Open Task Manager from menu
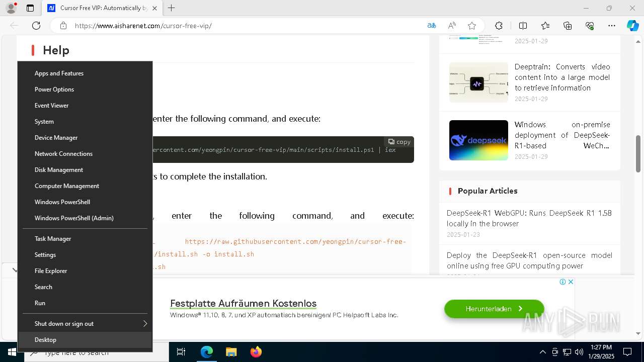The width and height of the screenshot is (644, 362). [x=85, y=239]
